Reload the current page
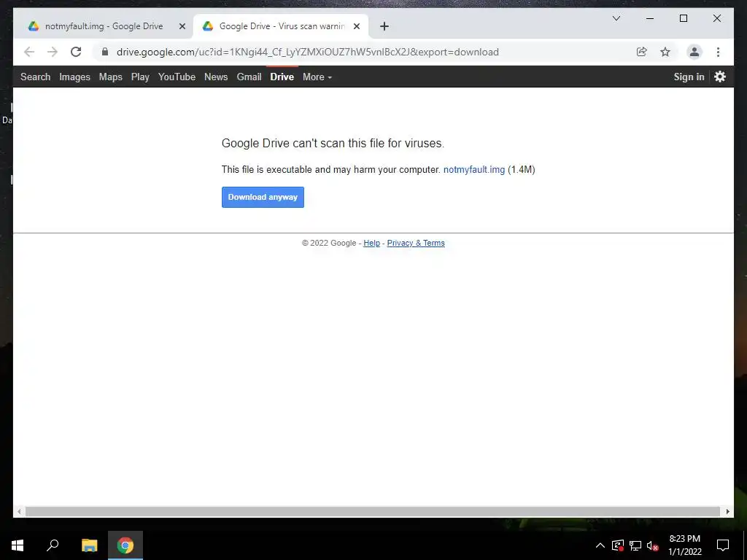This screenshot has width=747, height=560. 76,52
